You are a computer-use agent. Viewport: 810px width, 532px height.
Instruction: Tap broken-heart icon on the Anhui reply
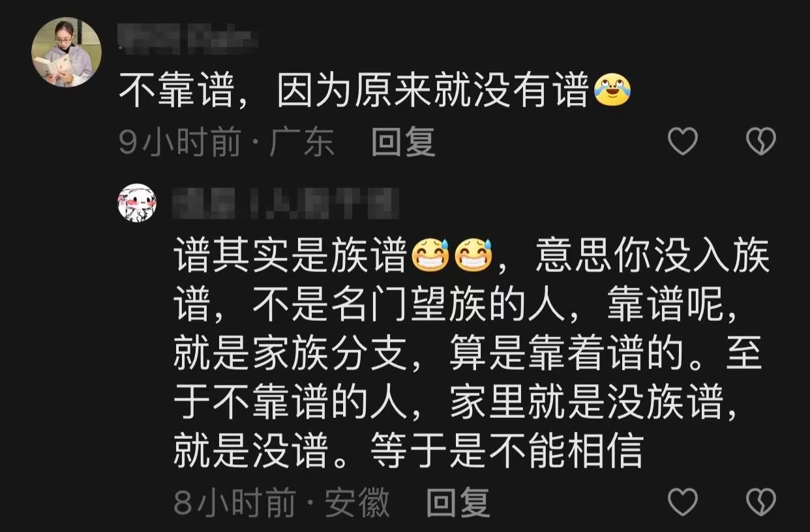click(x=760, y=502)
